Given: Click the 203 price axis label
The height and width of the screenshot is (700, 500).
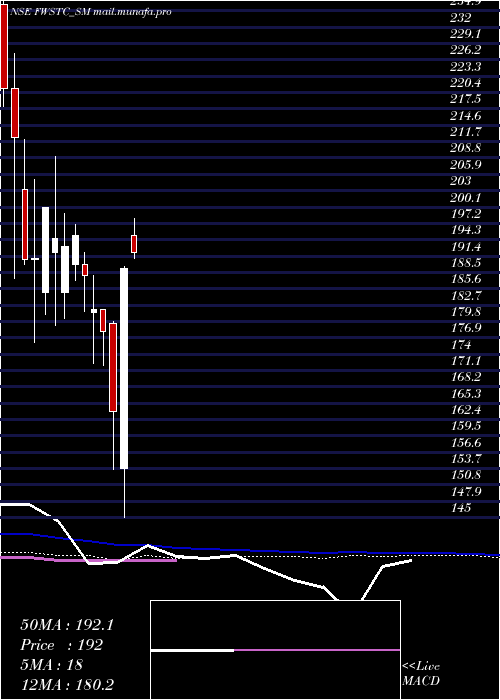Looking at the screenshot, I should coord(461,181).
